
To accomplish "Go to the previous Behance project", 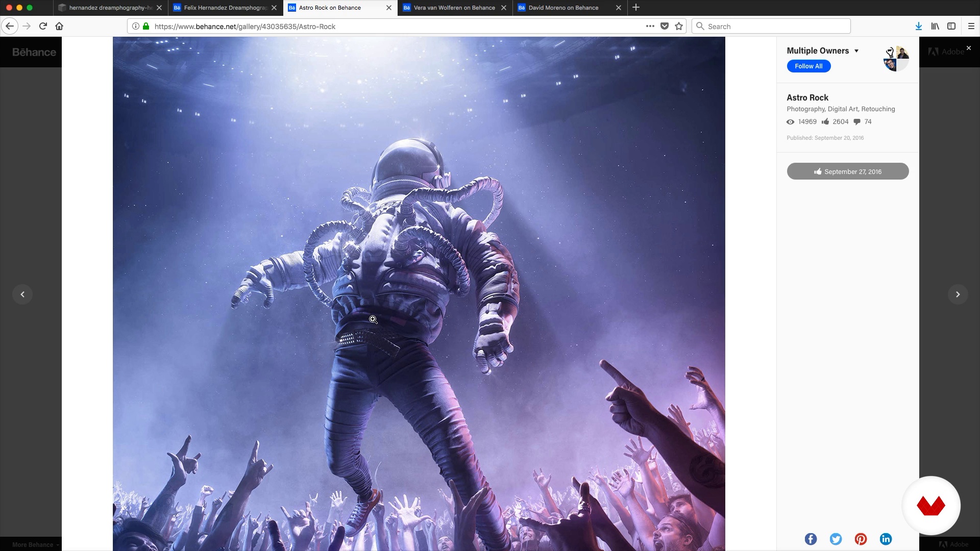I will pos(22,294).
